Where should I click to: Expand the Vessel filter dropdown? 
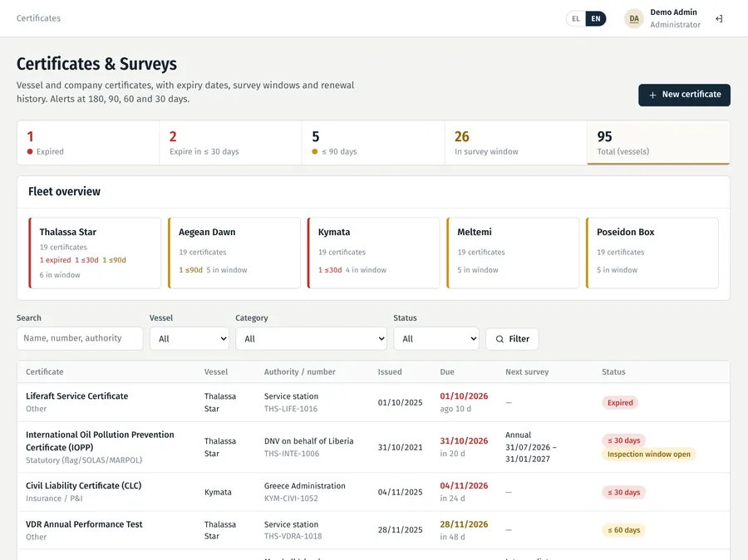pyautogui.click(x=189, y=339)
